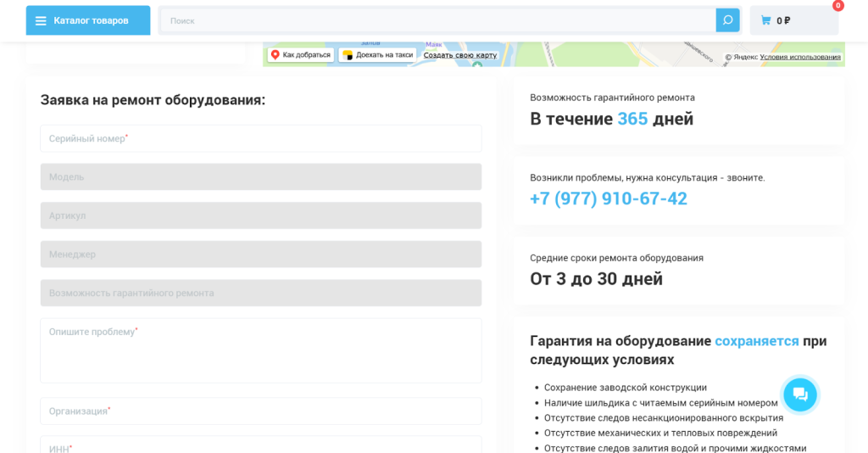The width and height of the screenshot is (868, 453).
Task: Open the floating chat bubble widget
Action: [x=799, y=394]
